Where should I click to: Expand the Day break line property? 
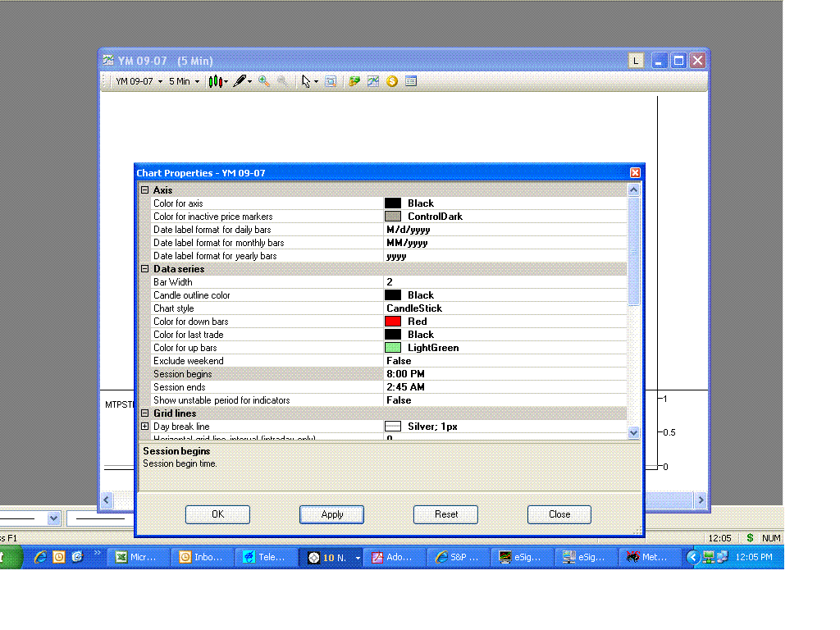[x=144, y=427]
